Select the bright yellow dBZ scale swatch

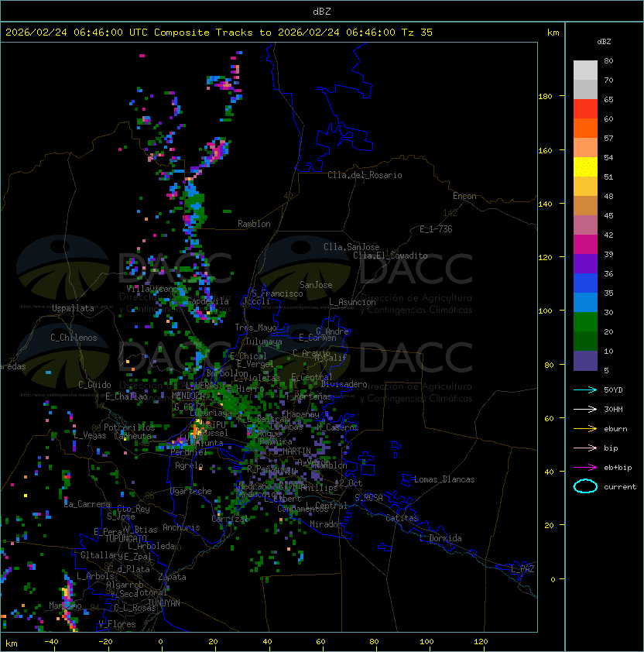[585, 167]
